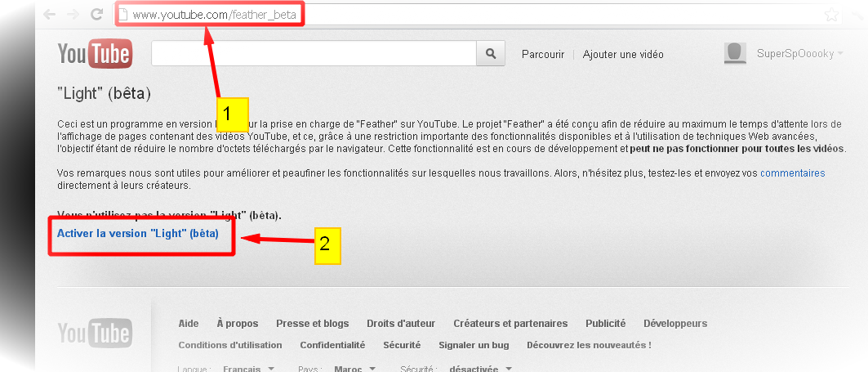Click the magnifier search button
This screenshot has width=868, height=372.
pyautogui.click(x=491, y=54)
